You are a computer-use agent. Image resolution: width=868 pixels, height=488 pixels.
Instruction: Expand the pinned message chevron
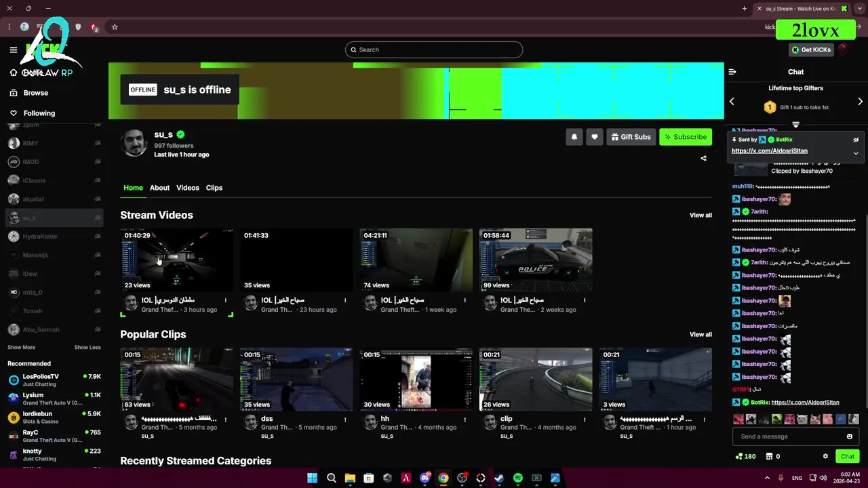[x=856, y=153]
